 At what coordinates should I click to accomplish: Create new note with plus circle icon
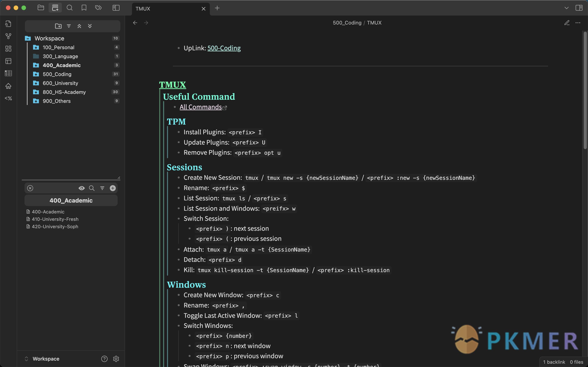tap(113, 188)
